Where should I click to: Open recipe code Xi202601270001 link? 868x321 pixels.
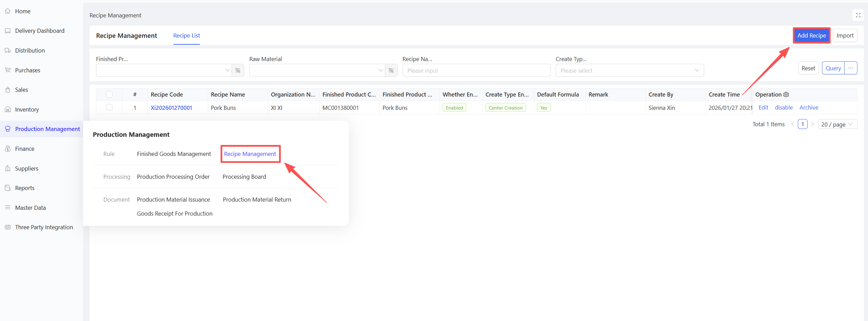click(x=171, y=108)
